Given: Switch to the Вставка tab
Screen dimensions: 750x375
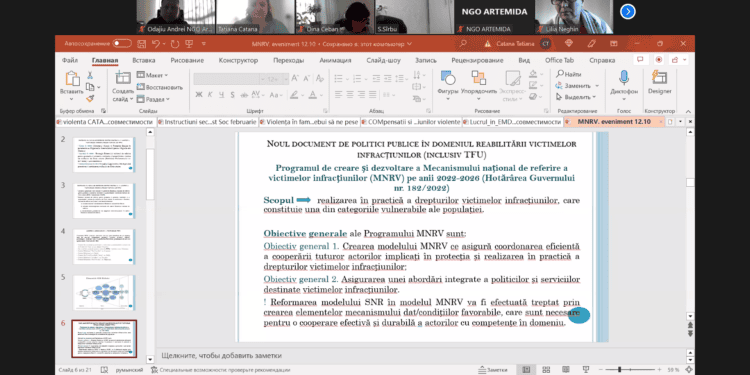Looking at the screenshot, I should [143, 60].
